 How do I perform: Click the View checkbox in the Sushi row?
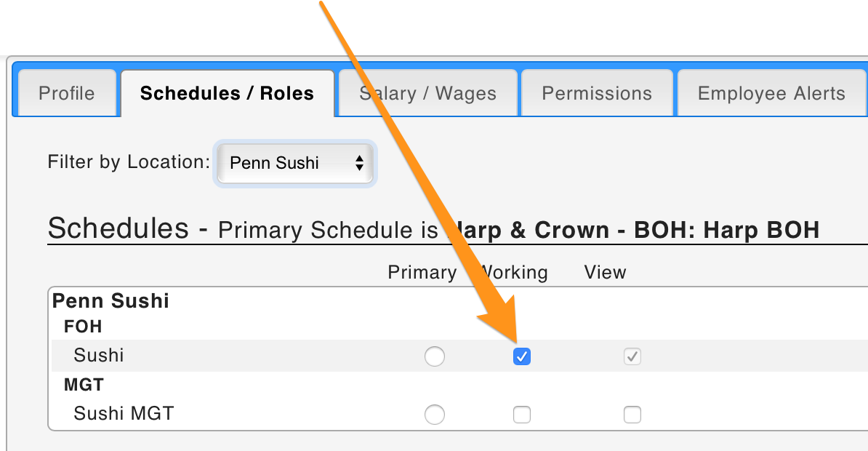pyautogui.click(x=632, y=356)
